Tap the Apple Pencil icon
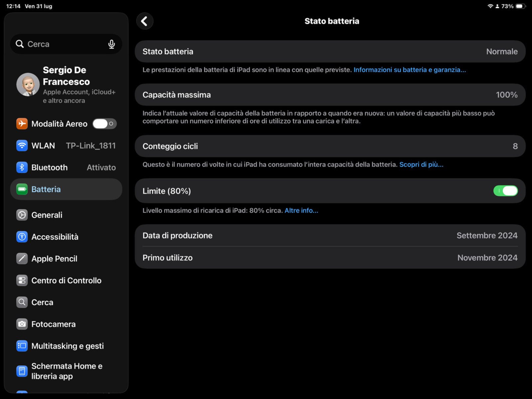 coord(22,259)
